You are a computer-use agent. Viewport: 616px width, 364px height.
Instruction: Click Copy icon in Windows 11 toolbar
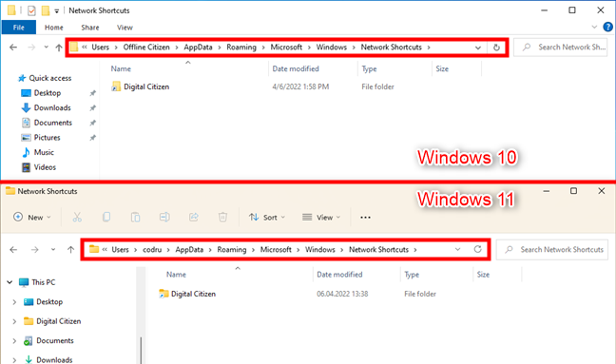(106, 217)
